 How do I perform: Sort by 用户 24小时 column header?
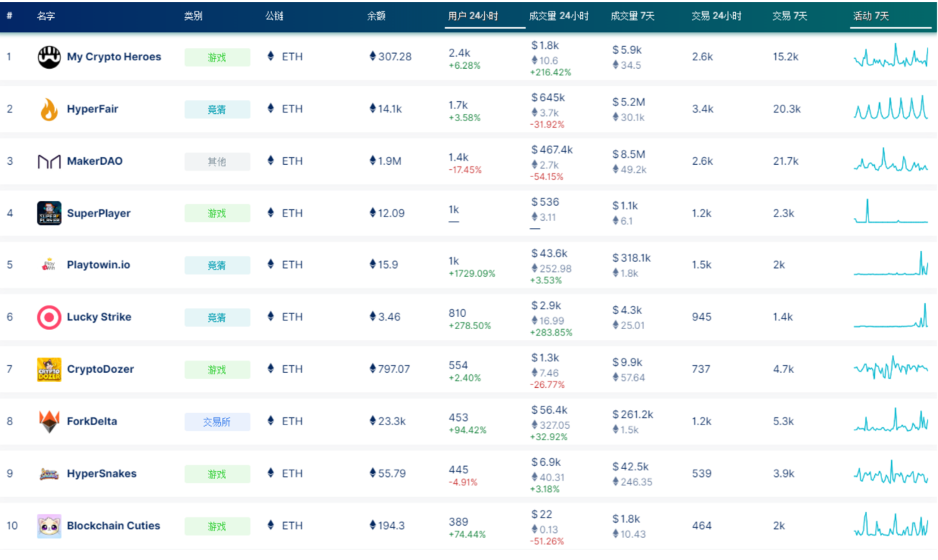(473, 16)
